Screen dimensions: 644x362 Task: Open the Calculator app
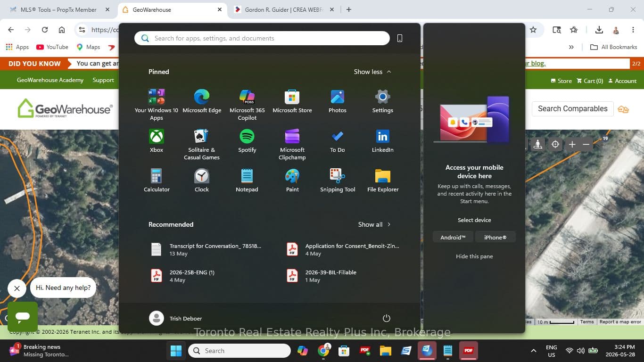click(x=157, y=181)
